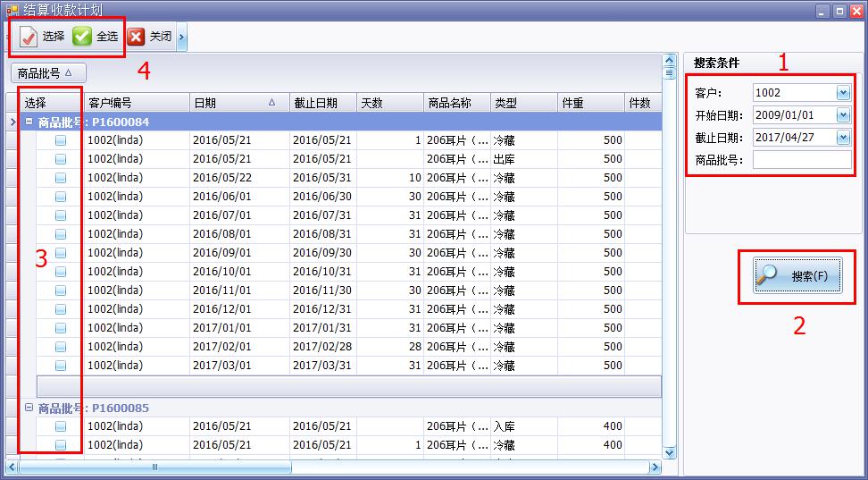
Task: Click the 商品名称 column header
Action: tap(455, 103)
